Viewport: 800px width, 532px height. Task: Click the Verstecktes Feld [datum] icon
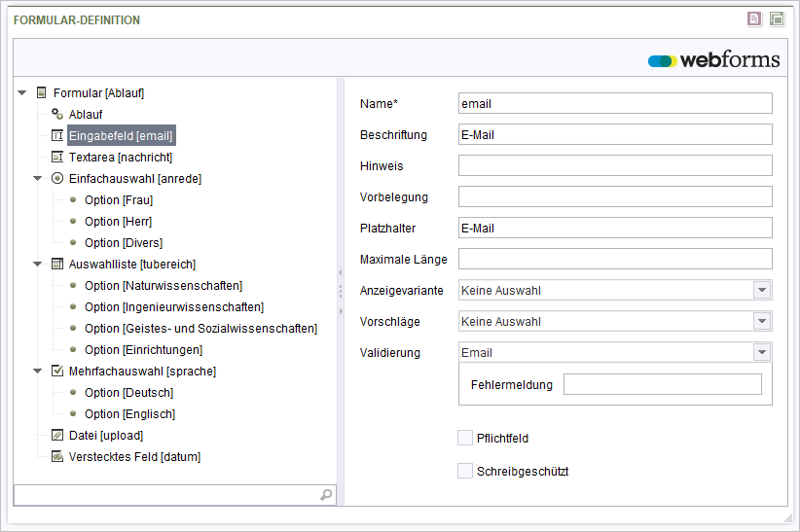pyautogui.click(x=57, y=456)
